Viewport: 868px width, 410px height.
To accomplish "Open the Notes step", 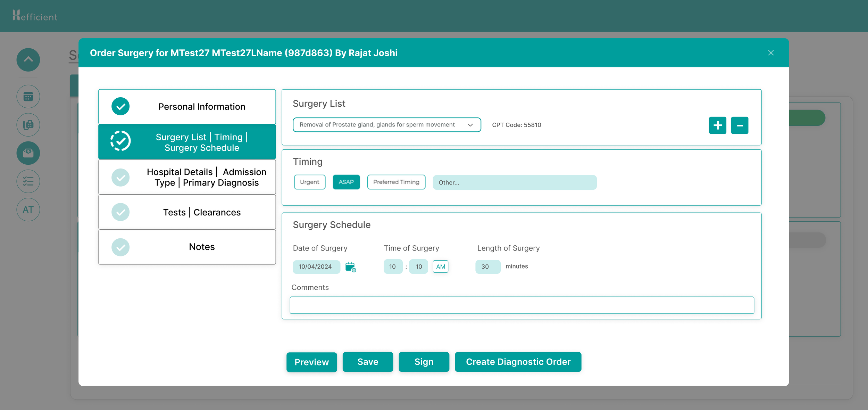I will click(187, 247).
